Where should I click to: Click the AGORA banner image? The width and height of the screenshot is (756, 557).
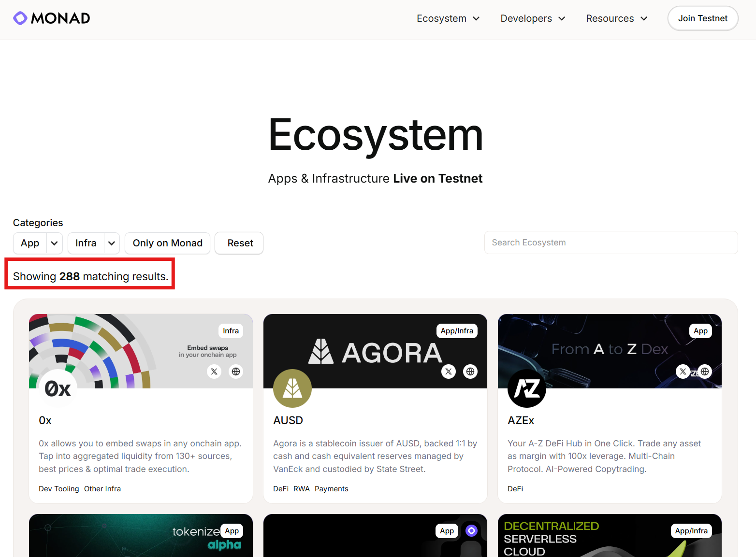coord(375,351)
